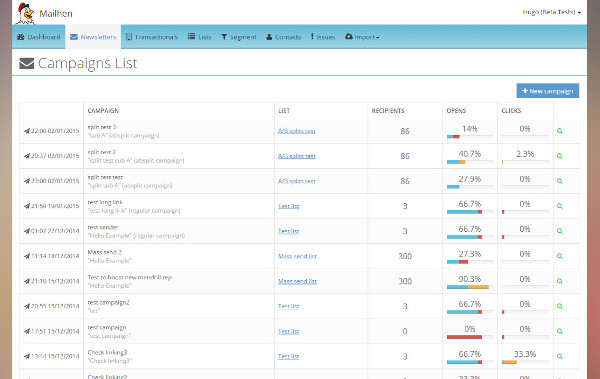Click the OPENS column header
Viewport: 600px width, 379px height.
click(x=456, y=111)
